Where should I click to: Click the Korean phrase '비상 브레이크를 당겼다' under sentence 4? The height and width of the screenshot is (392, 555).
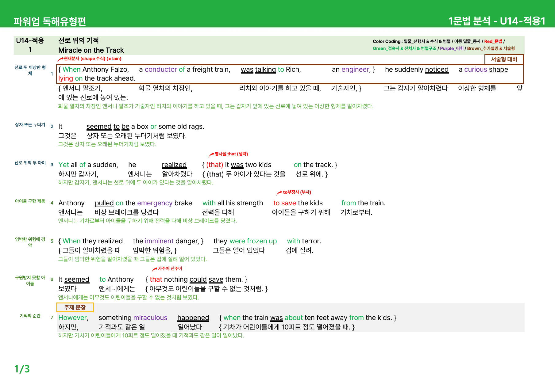(x=127, y=212)
